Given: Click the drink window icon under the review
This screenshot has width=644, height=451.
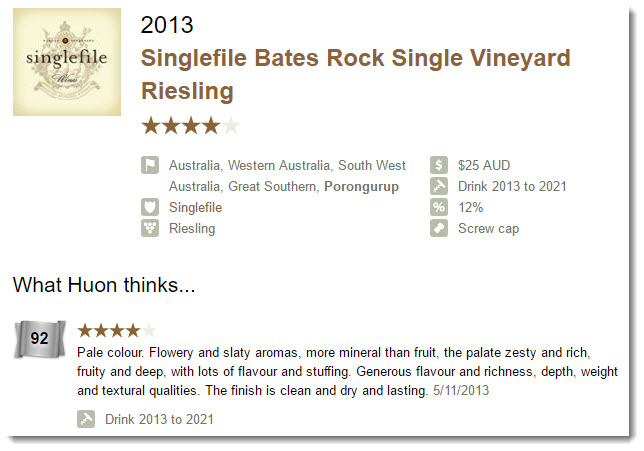Looking at the screenshot, I should [86, 419].
